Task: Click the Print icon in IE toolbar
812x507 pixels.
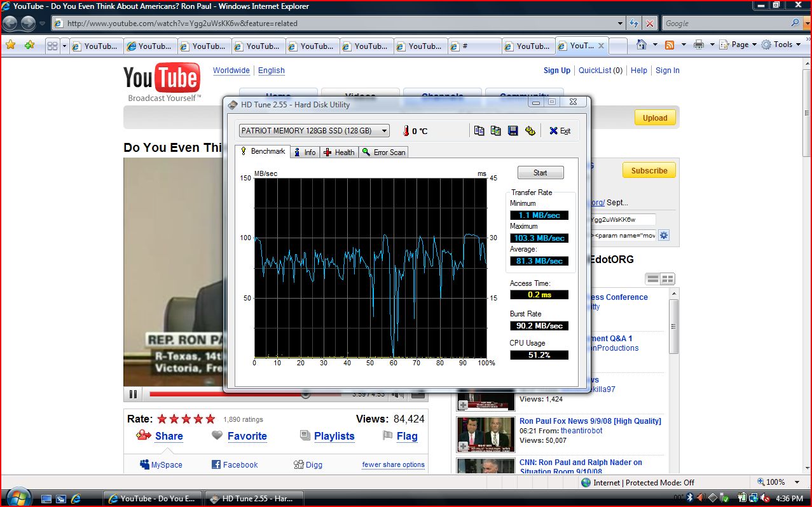Action: point(699,44)
